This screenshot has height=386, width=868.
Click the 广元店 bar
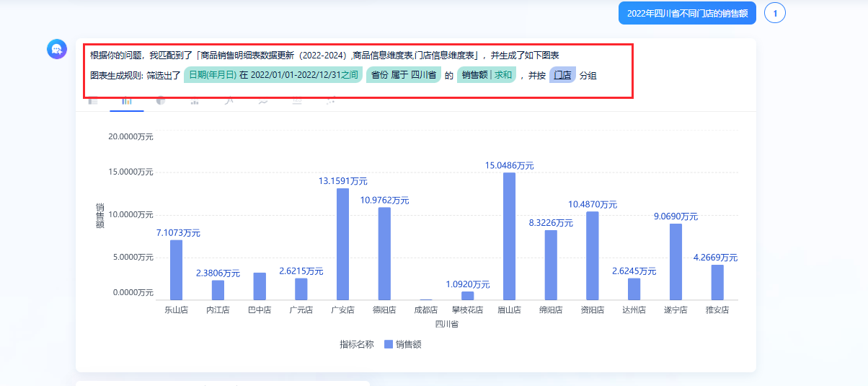click(301, 289)
